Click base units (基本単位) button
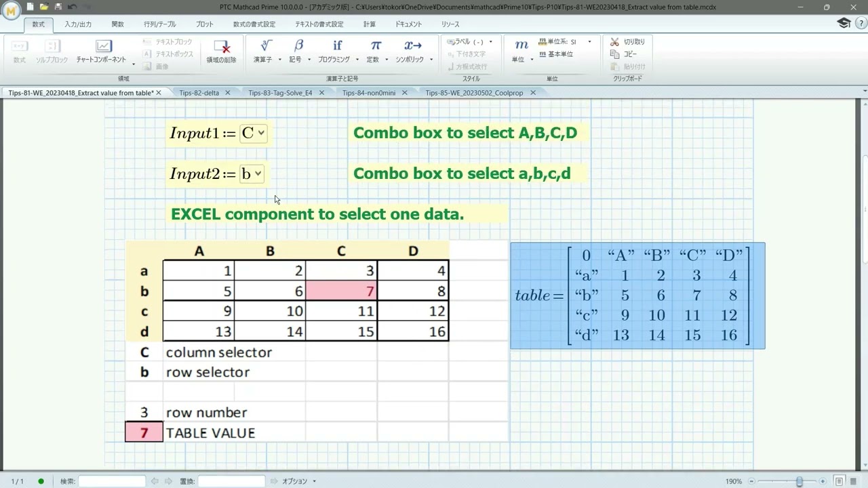This screenshot has height=488, width=868. tap(556, 54)
